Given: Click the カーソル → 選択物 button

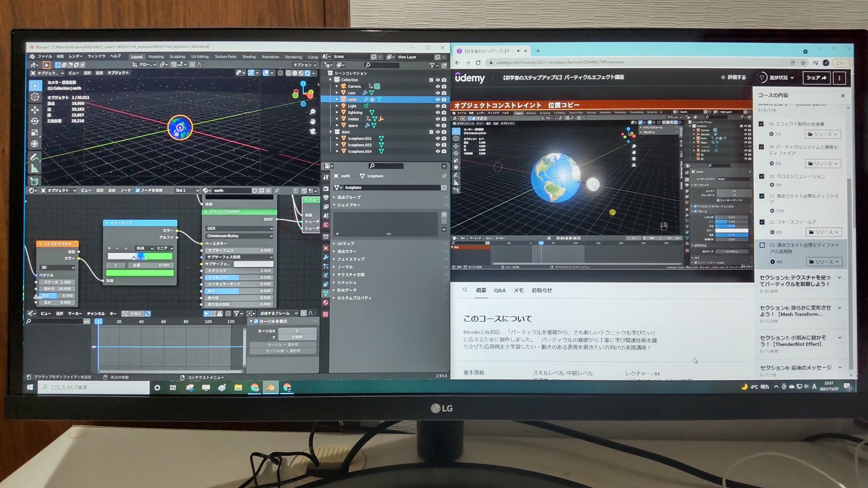Looking at the screenshot, I should click(283, 345).
